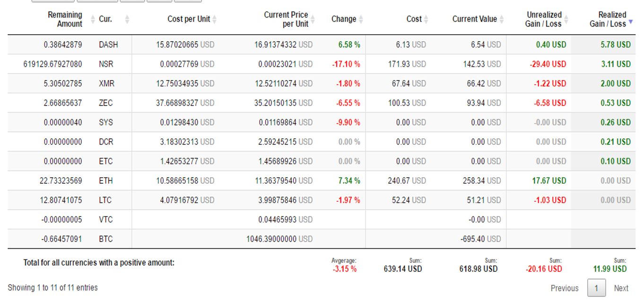Click Cost per Unit sort arrows
The height and width of the screenshot is (305, 644).
coord(214,19)
